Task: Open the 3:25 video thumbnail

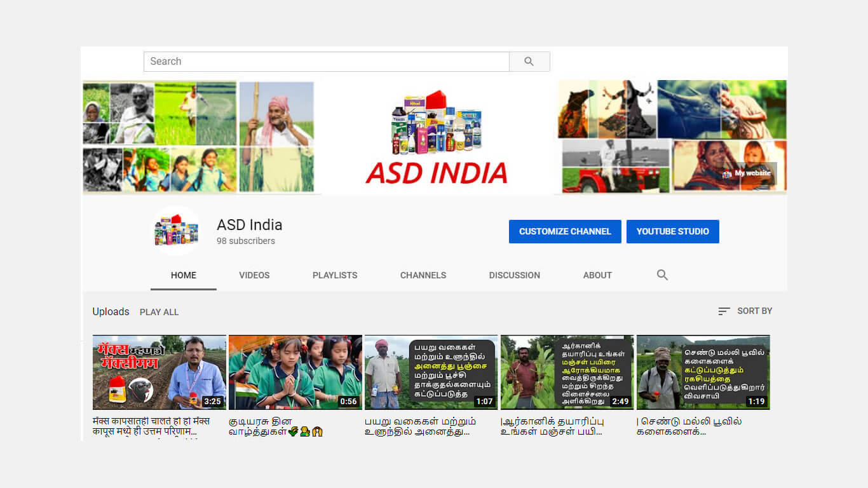Action: click(159, 372)
